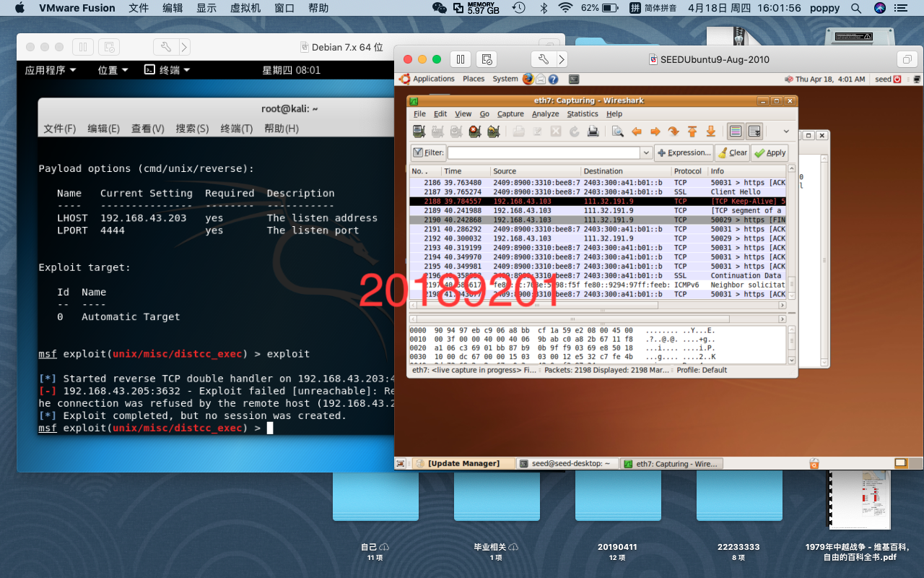This screenshot has width=924, height=578.
Task: Select packet 2188 TCP Keep-Alive row
Action: click(x=598, y=201)
